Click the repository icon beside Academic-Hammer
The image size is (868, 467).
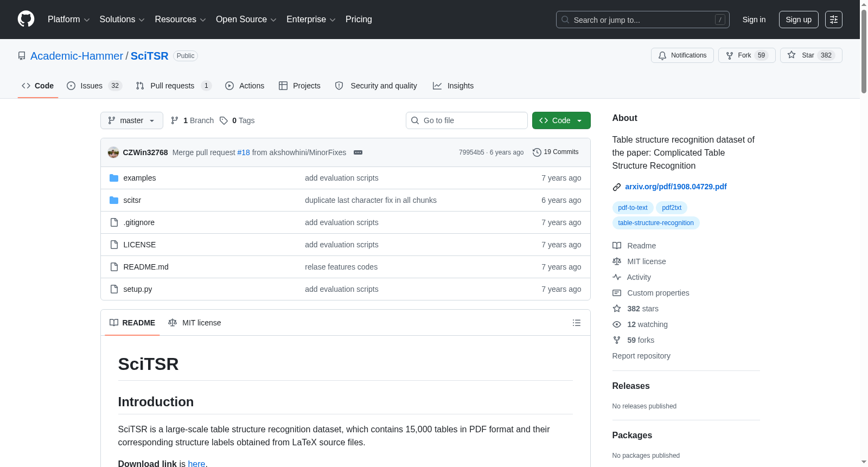pos(22,56)
